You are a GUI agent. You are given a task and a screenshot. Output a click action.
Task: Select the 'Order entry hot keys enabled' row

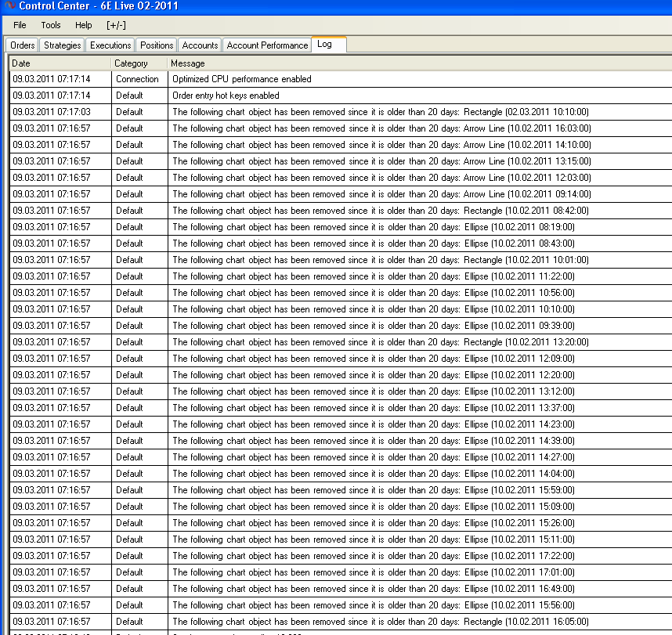(341, 96)
